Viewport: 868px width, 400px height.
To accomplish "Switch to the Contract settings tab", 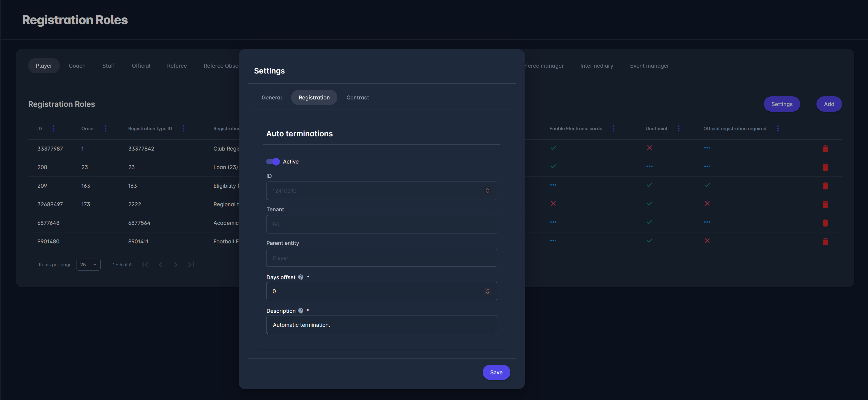I will 357,97.
